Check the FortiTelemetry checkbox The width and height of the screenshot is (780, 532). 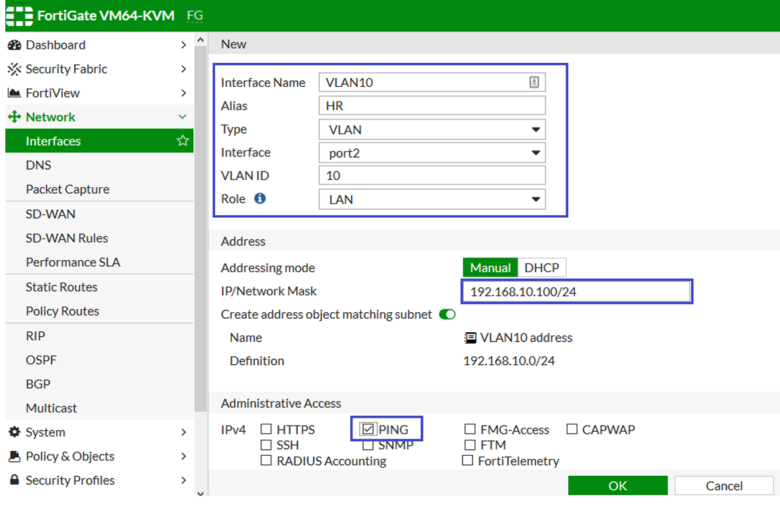tap(467, 460)
